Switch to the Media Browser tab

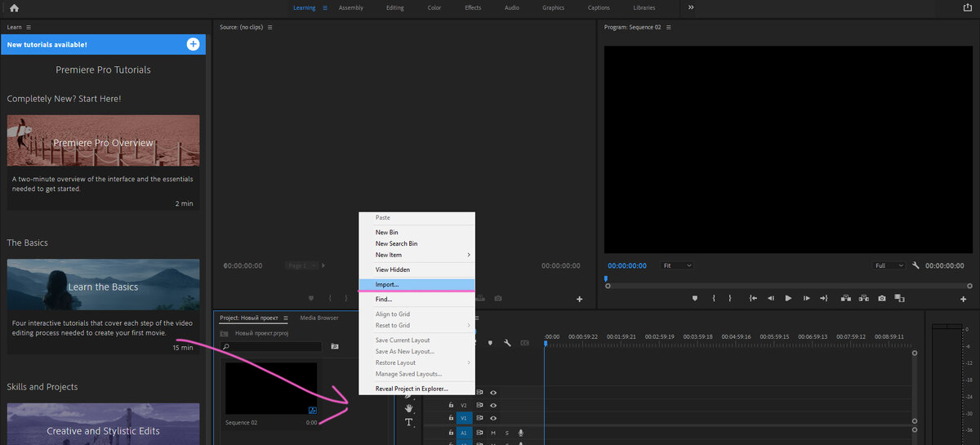coord(319,318)
